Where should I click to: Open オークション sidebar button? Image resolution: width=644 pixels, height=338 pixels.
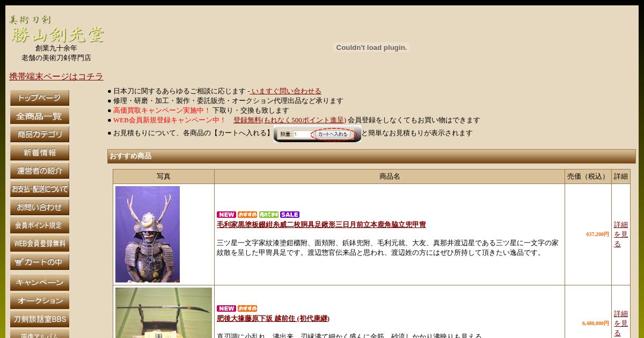click(40, 301)
